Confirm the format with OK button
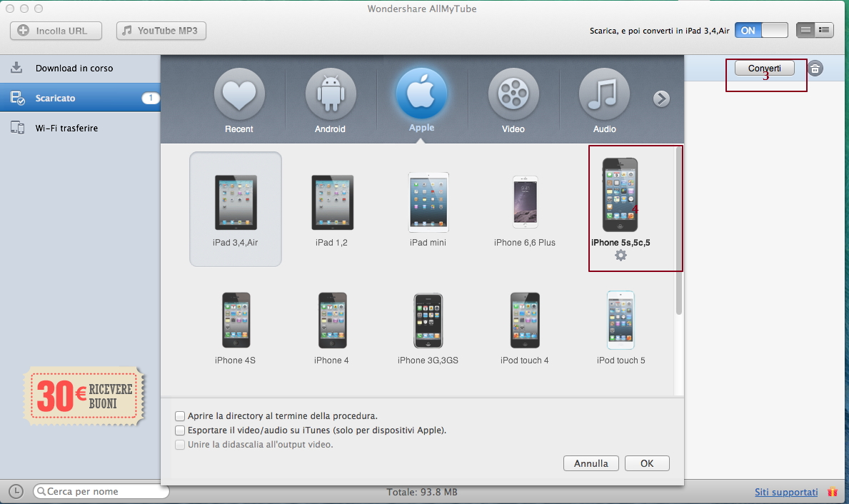This screenshot has height=504, width=849. 647,463
